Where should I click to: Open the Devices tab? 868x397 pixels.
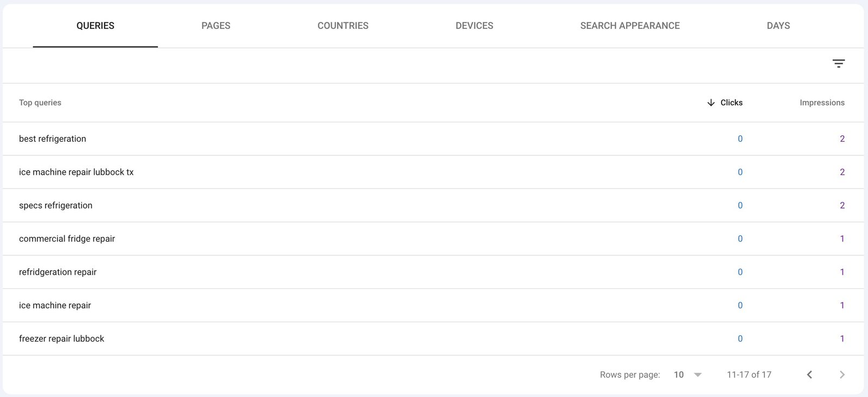pos(474,26)
